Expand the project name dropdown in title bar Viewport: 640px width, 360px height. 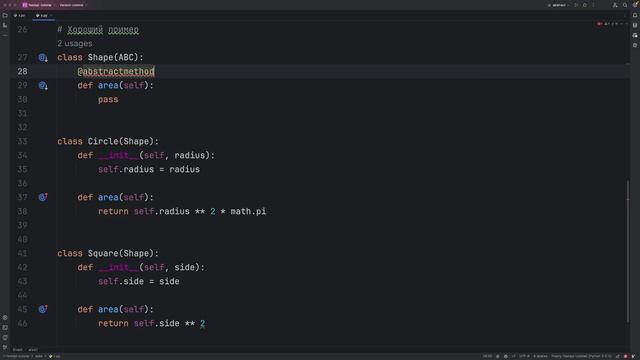pyautogui.click(x=38, y=5)
